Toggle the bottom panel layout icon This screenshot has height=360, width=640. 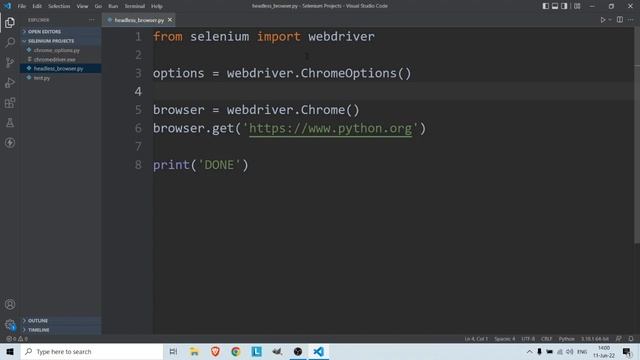555,6
